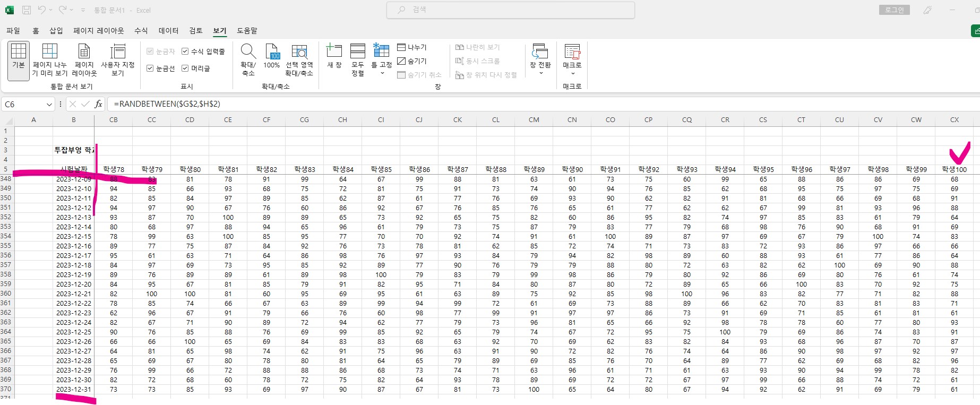Viewport: 980px width, 405px height.
Task: Open the 삽입 ribbon tab
Action: [x=56, y=31]
